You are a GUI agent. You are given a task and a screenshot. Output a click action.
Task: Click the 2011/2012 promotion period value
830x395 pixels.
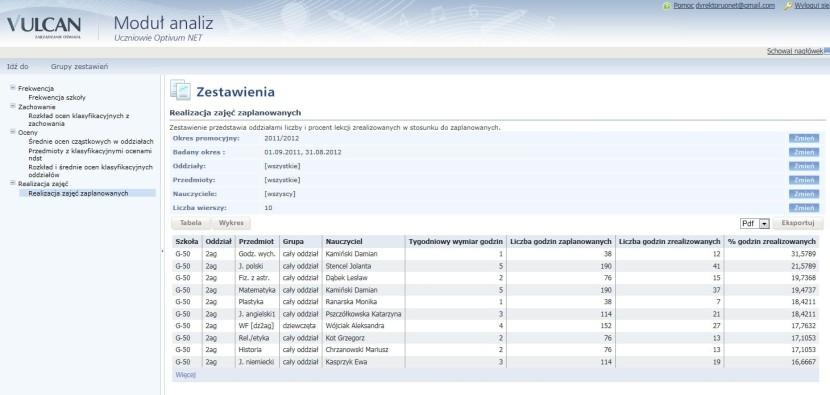point(282,138)
